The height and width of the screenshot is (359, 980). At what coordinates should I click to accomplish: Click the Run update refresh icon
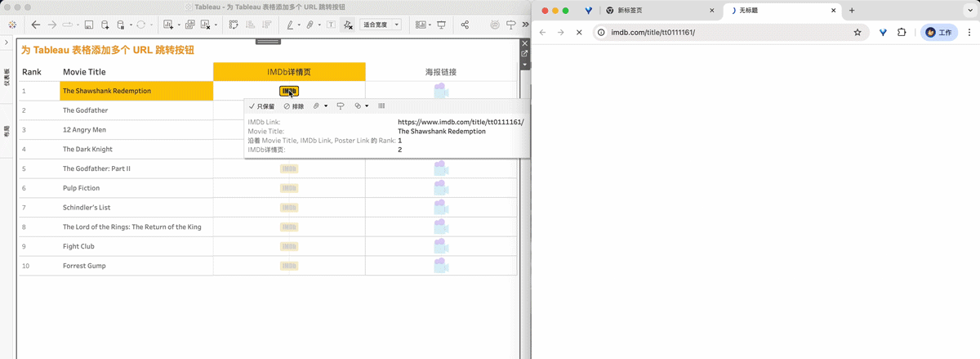pos(141,25)
